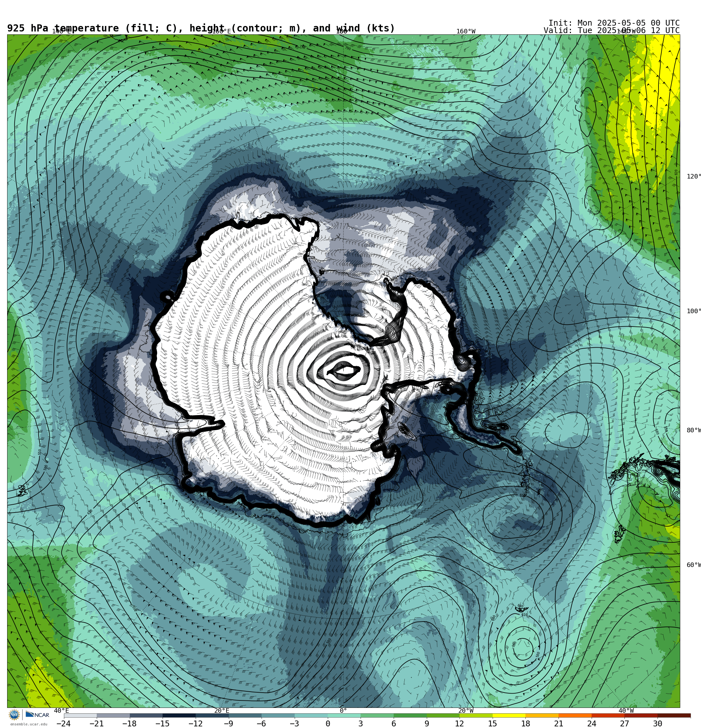This screenshot has height=728, width=701.
Task: Pick the 15 to 18 yellow swatch
Action: click(509, 715)
